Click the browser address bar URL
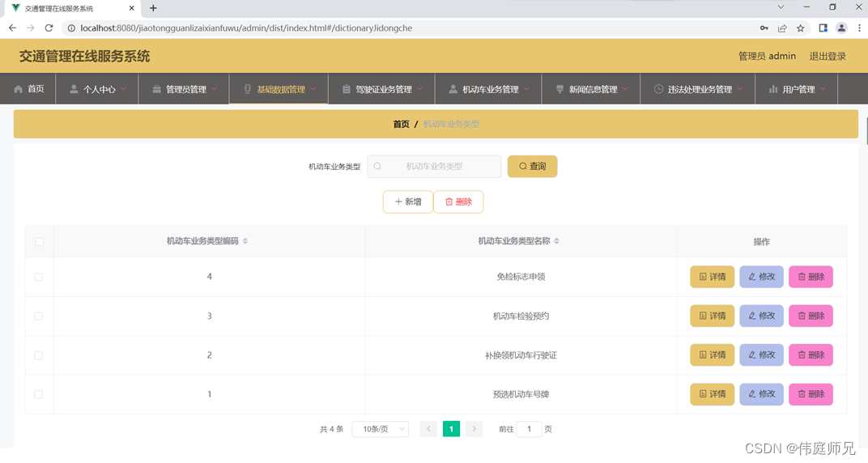Viewport: 868px width, 463px height. point(246,28)
